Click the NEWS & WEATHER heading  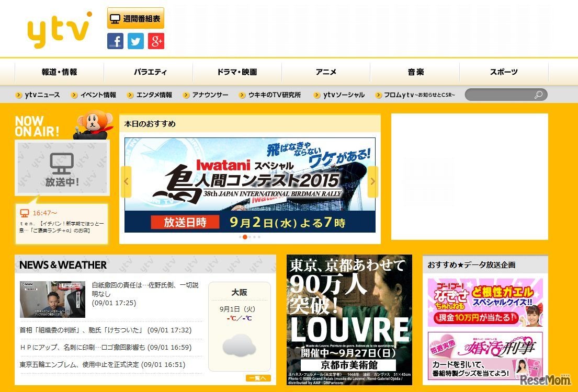pyautogui.click(x=63, y=265)
